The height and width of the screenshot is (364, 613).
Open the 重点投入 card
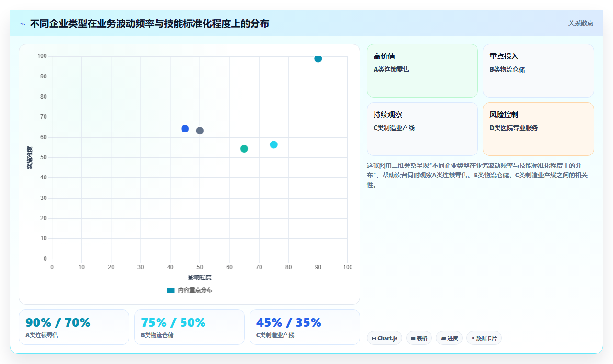click(538, 71)
